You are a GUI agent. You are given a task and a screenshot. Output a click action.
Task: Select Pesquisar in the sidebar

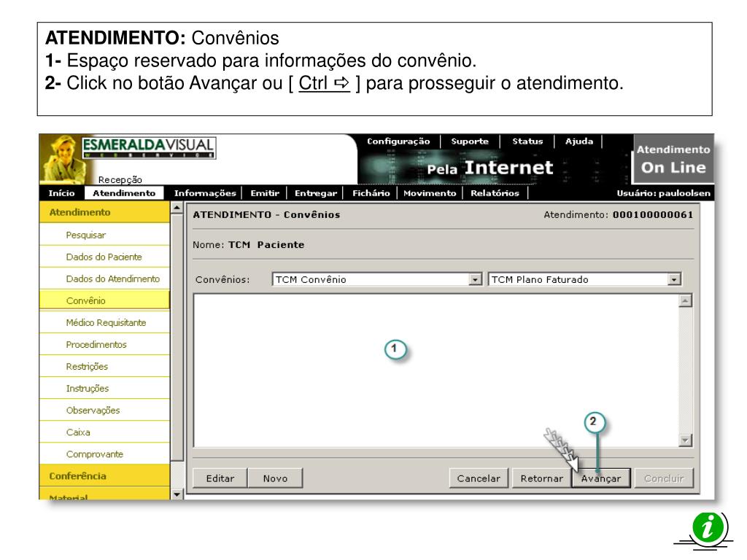104,235
